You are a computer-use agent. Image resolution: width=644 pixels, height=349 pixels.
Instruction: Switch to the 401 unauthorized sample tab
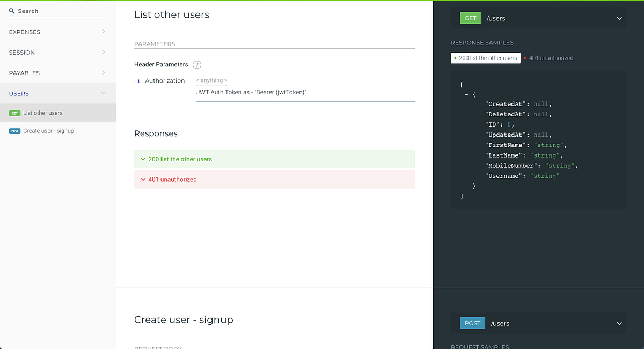pyautogui.click(x=549, y=58)
